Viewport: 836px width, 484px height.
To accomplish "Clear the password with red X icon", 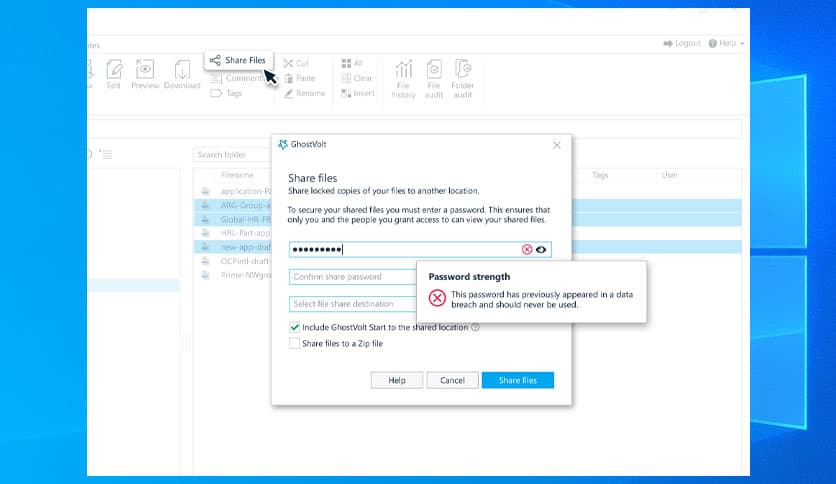I will click(527, 249).
